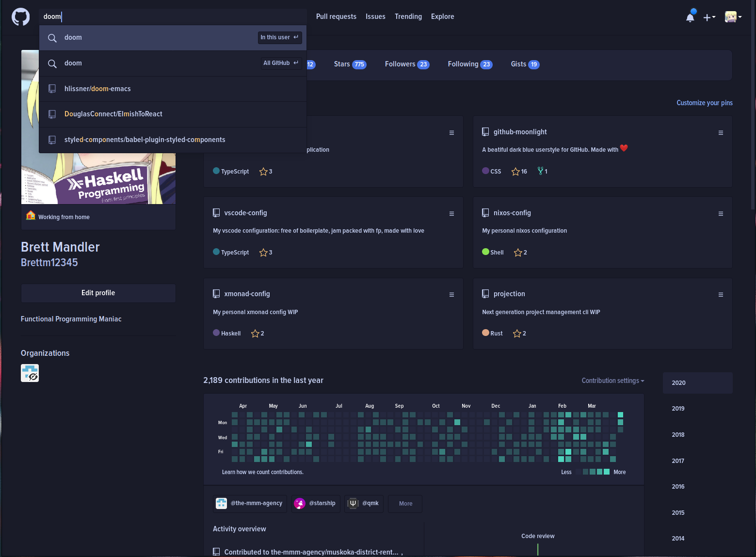Switch to Stars tab
Viewport: 756px width, 557px height.
350,64
